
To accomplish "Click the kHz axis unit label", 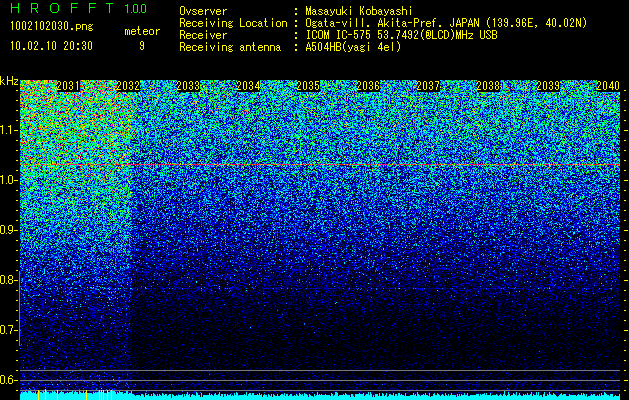I will 9,81.
